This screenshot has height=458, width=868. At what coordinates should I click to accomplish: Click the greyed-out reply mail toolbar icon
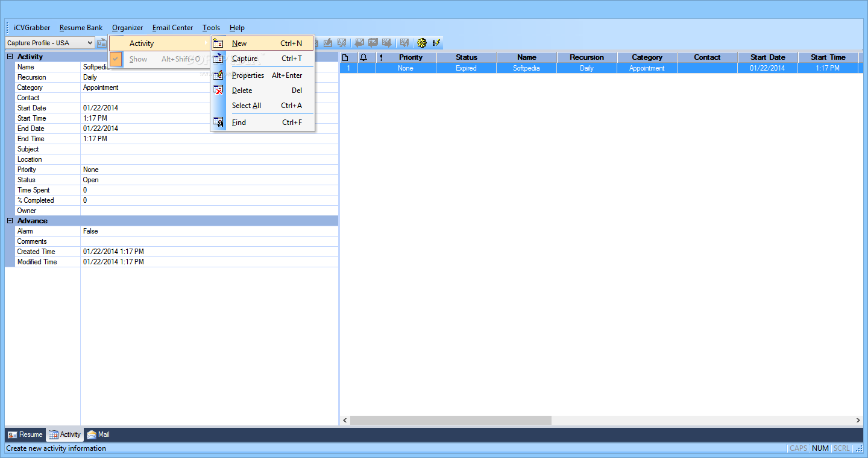[359, 43]
